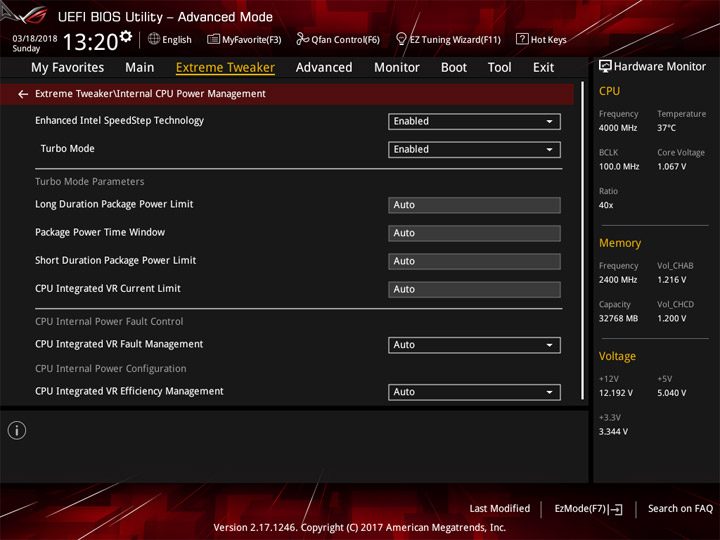The height and width of the screenshot is (540, 720).
Task: Click the Turbo Mode Parameters heading
Action: (x=90, y=181)
